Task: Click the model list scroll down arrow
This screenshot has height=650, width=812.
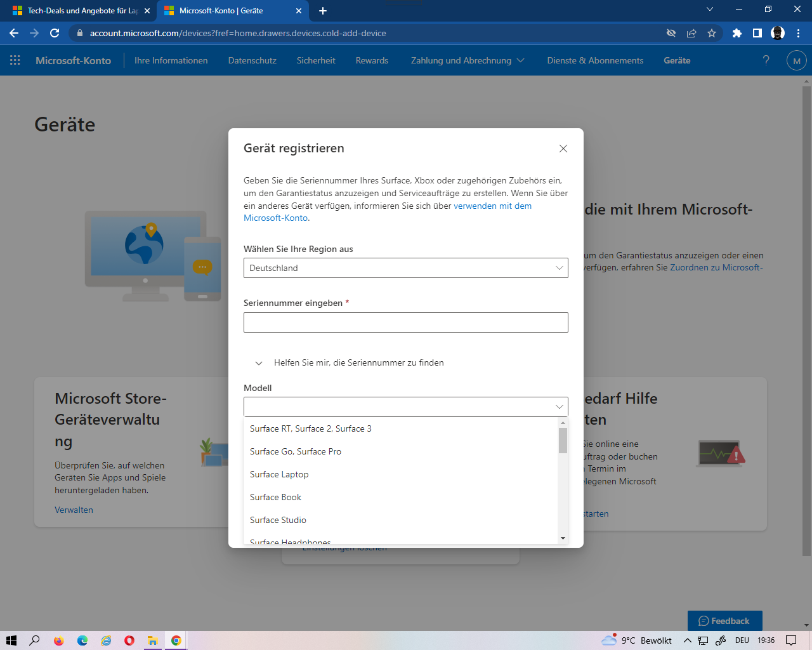Action: (x=563, y=538)
